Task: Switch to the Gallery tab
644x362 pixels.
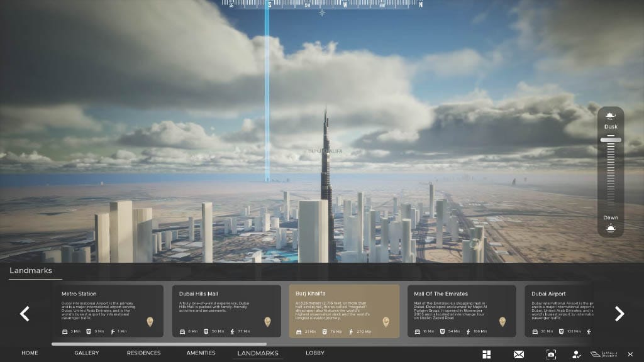Action: coord(87,353)
